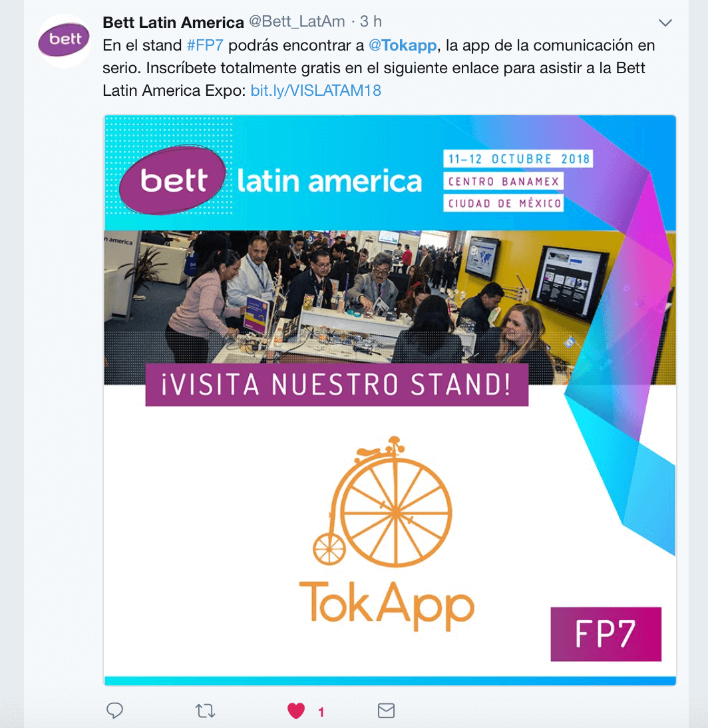Screen dimensions: 708x728
Task: Follow the bit.ly/VISLATAM18 link
Action: pyautogui.click(x=315, y=91)
